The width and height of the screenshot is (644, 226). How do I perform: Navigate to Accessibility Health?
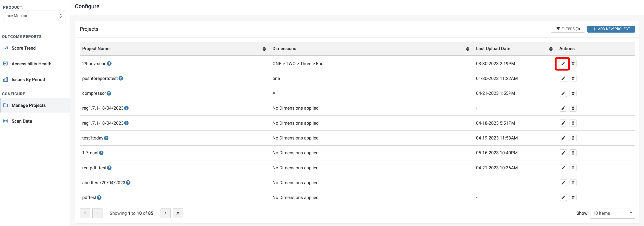tap(31, 64)
